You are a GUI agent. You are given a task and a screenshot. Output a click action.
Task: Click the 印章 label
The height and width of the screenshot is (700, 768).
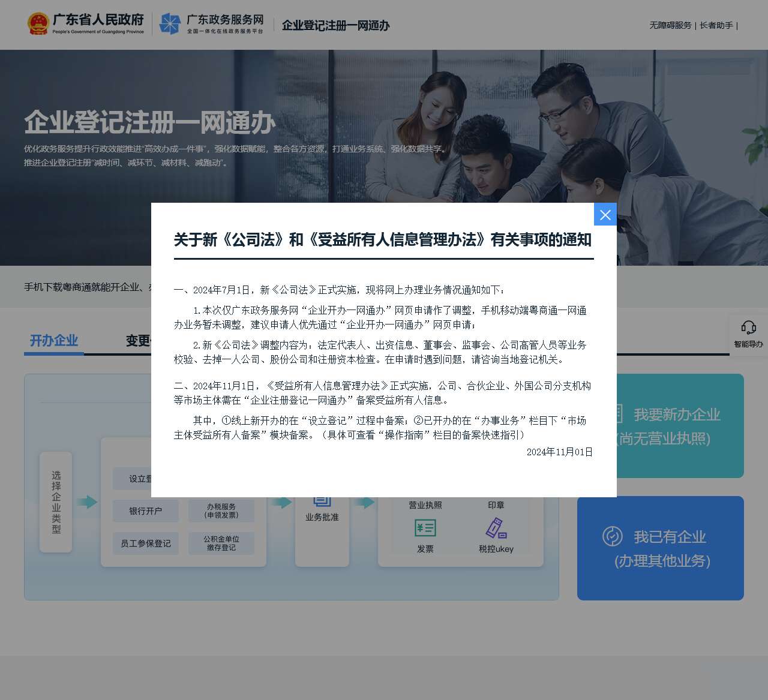pos(496,505)
